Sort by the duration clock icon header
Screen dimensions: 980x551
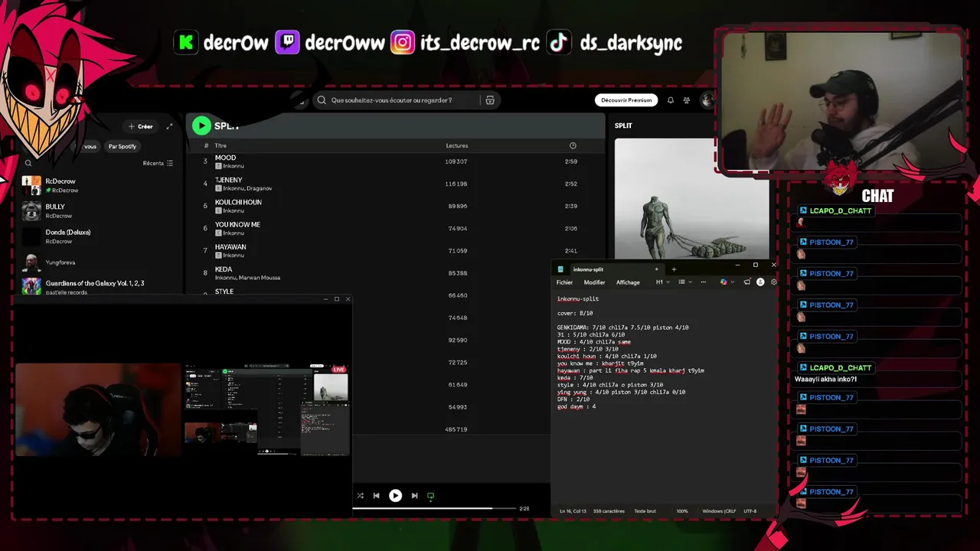(x=573, y=145)
